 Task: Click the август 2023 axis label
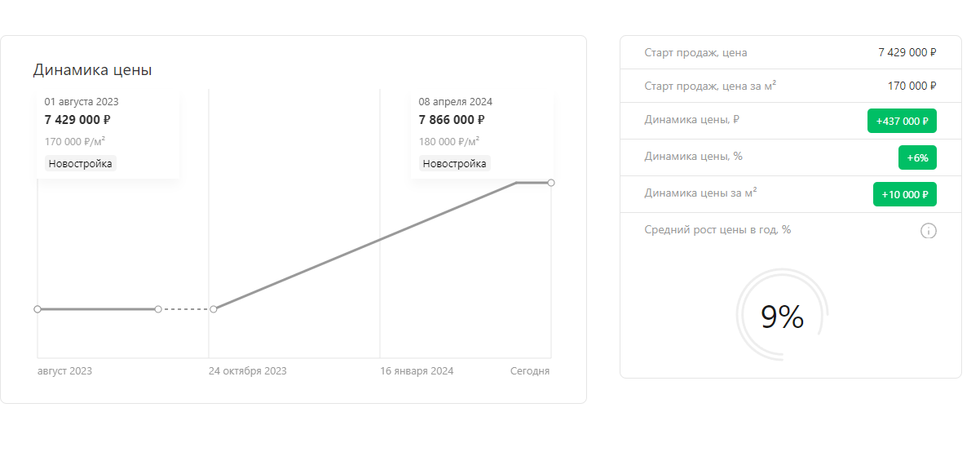click(65, 371)
